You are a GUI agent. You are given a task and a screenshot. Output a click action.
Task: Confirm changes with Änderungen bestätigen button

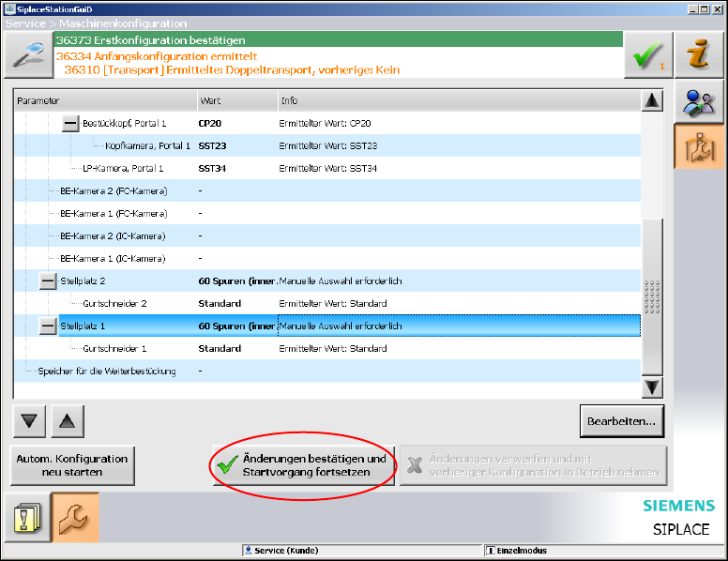[x=302, y=465]
